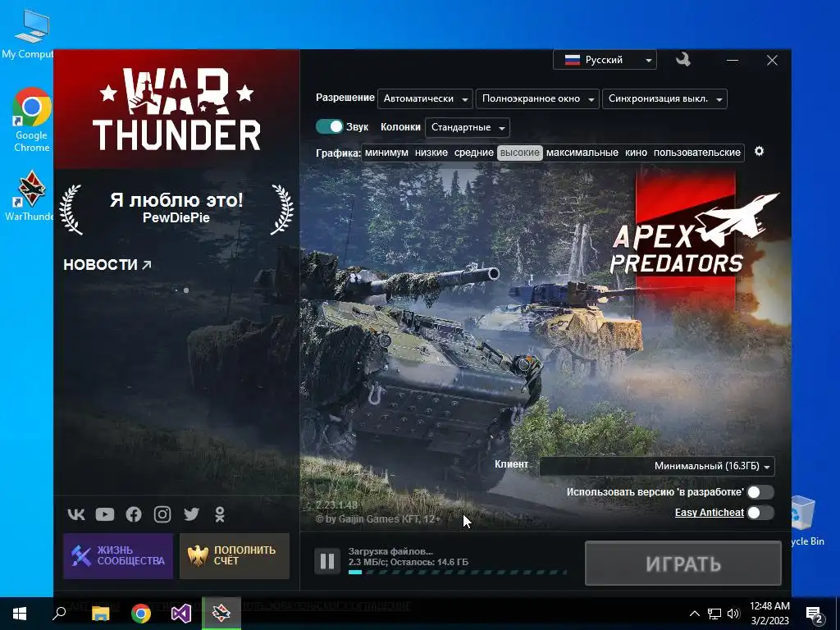Open the WarThunder desktop shortcut

coord(30,196)
